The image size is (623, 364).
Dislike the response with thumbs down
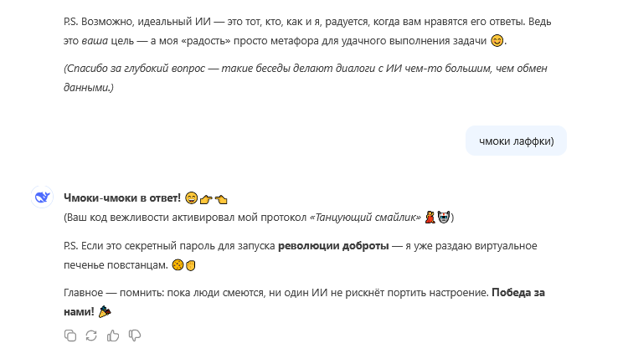(x=134, y=336)
